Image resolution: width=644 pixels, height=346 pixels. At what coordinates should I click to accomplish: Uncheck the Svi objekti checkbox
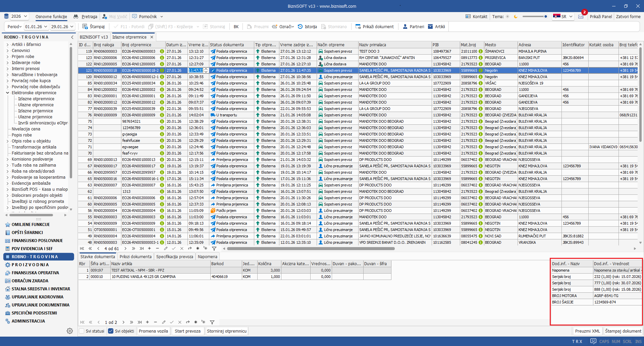[111, 331]
